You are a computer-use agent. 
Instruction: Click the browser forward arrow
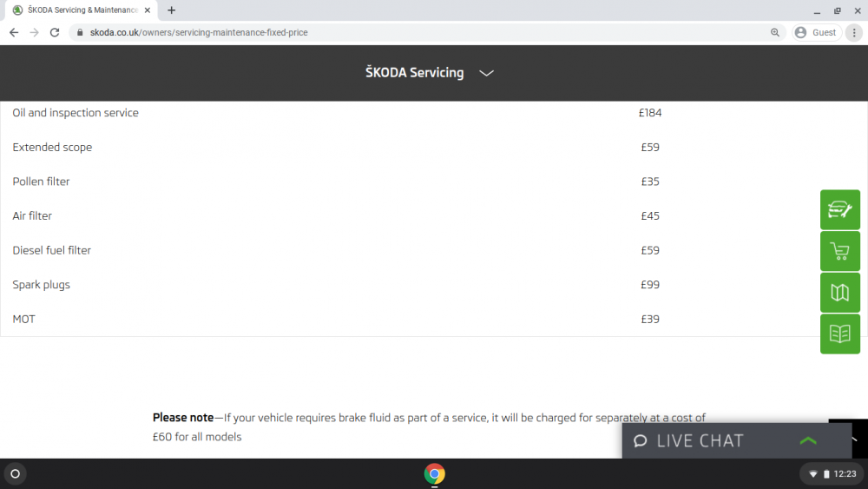tap(35, 33)
